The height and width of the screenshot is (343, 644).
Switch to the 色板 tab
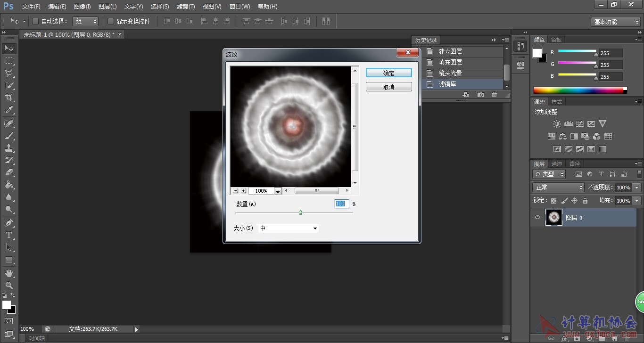pyautogui.click(x=556, y=40)
